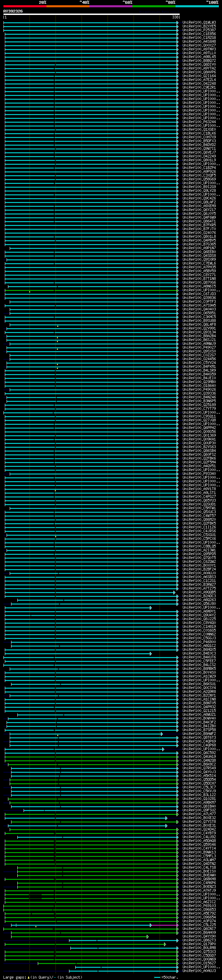
Task: Click the red 20% identity legend segment
Action: [25, 7]
